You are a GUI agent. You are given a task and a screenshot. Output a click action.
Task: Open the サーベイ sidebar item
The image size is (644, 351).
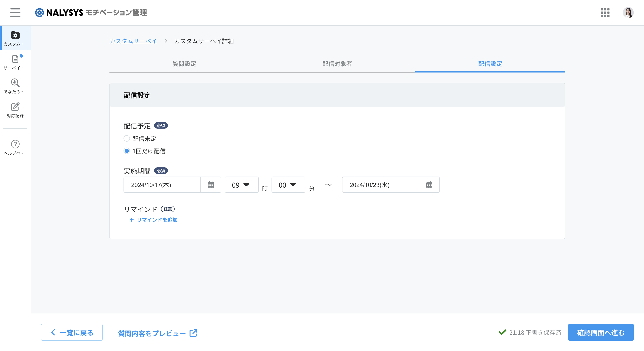15,62
